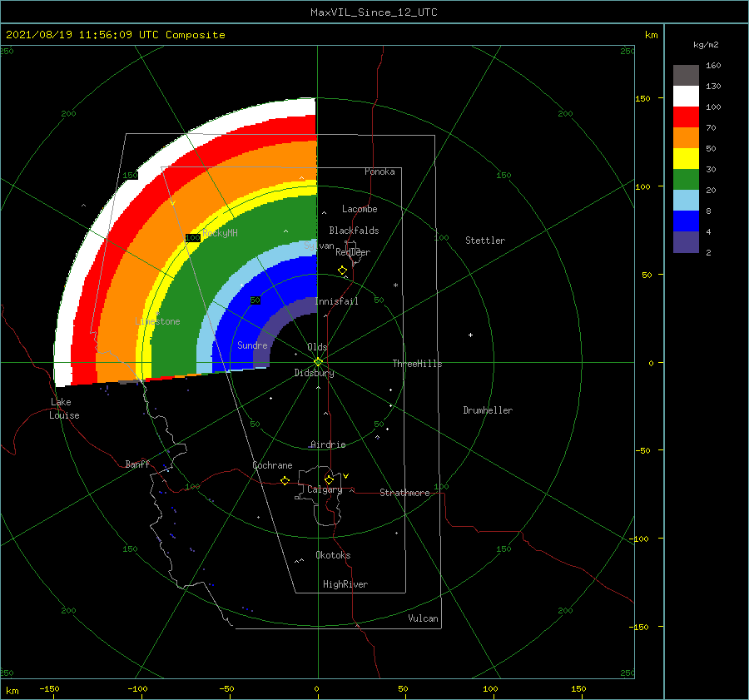Select the white 100–130 legend swatch
Screen dimensions: 749x700
[x=686, y=96]
